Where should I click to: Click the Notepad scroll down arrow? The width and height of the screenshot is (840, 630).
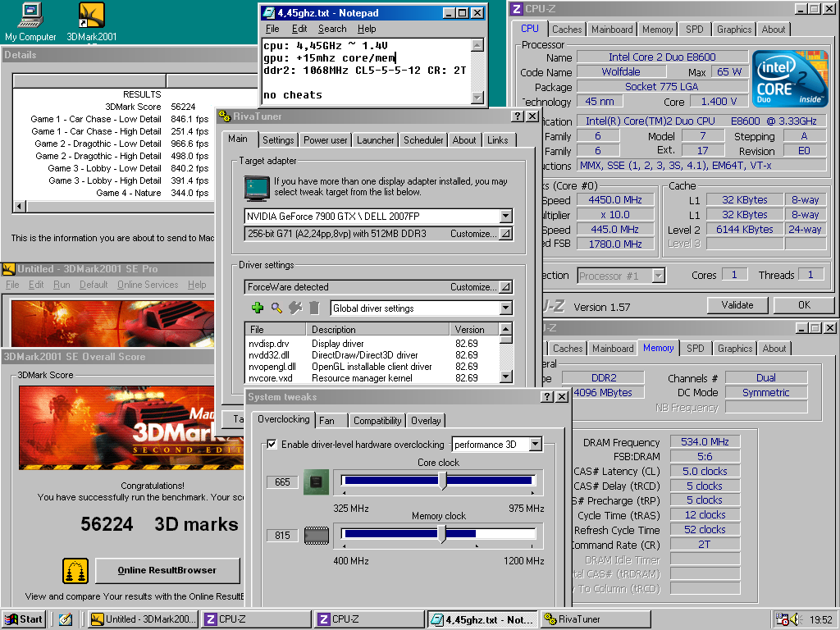pos(478,97)
